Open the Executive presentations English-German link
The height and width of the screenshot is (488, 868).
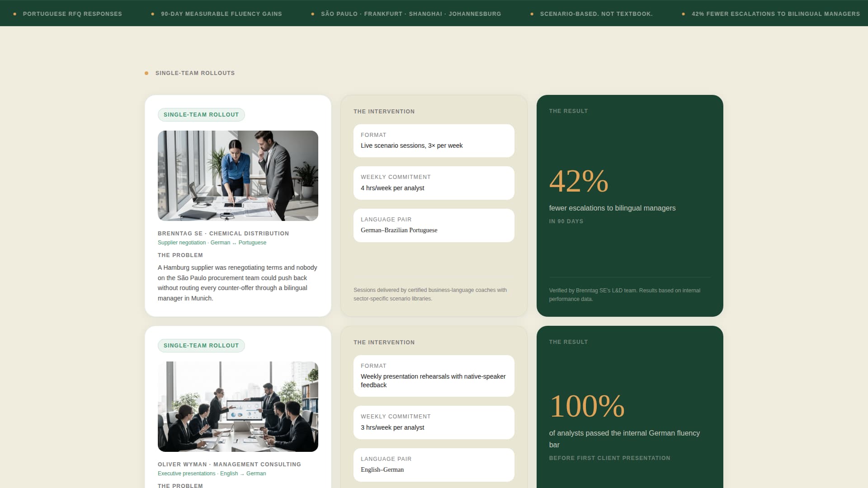(x=212, y=474)
